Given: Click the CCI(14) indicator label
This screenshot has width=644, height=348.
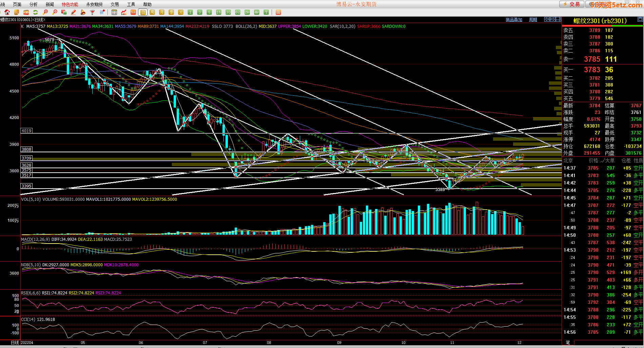Looking at the screenshot, I should [28, 320].
